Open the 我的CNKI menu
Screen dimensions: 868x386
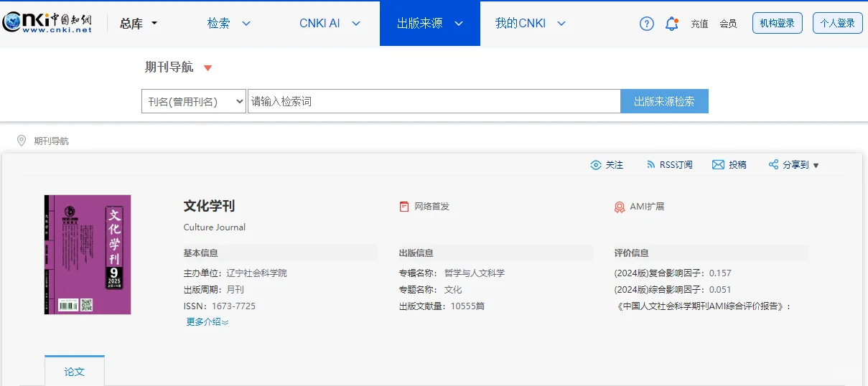click(x=521, y=24)
